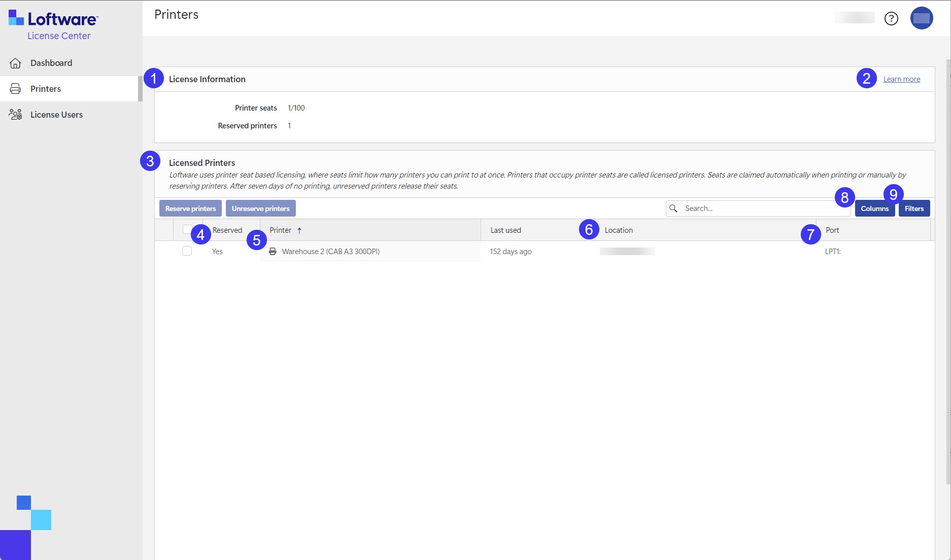This screenshot has width=951, height=560.
Task: Click the Unreserve printers button
Action: click(x=260, y=208)
